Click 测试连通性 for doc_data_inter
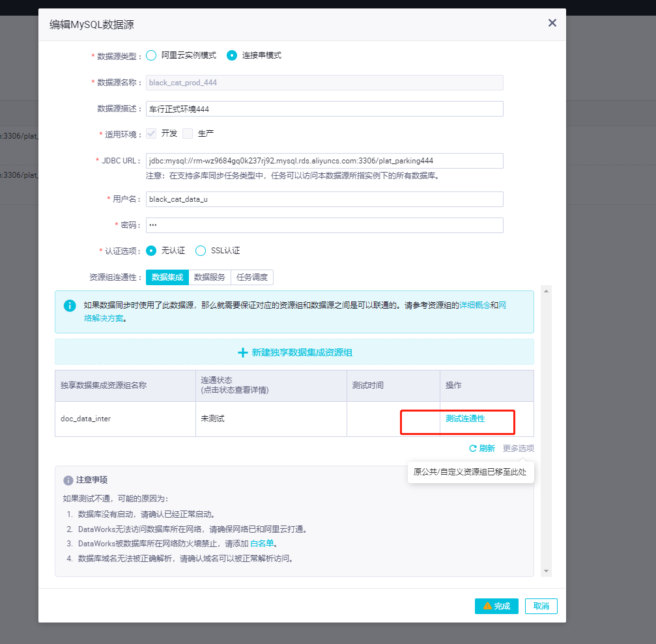This screenshot has width=656, height=644. click(x=465, y=419)
